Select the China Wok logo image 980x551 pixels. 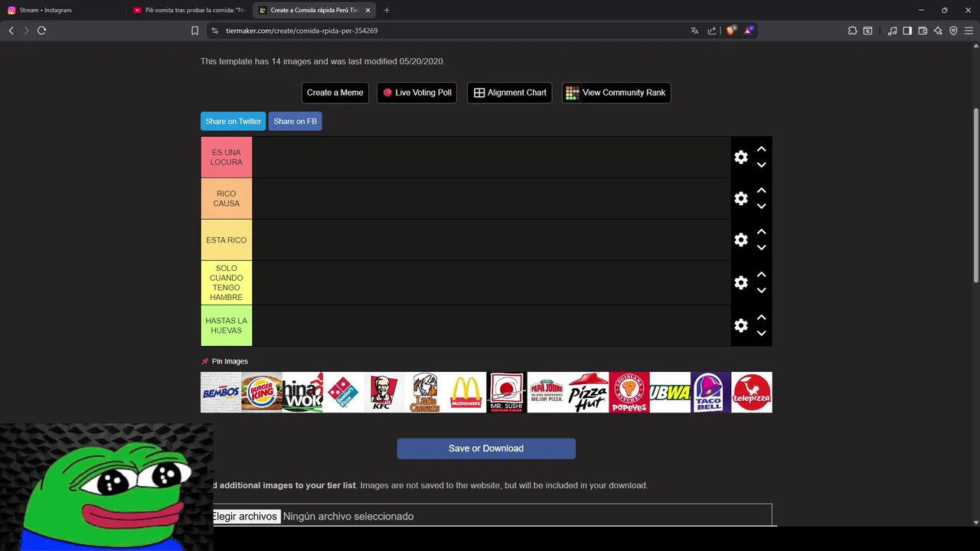pos(302,392)
